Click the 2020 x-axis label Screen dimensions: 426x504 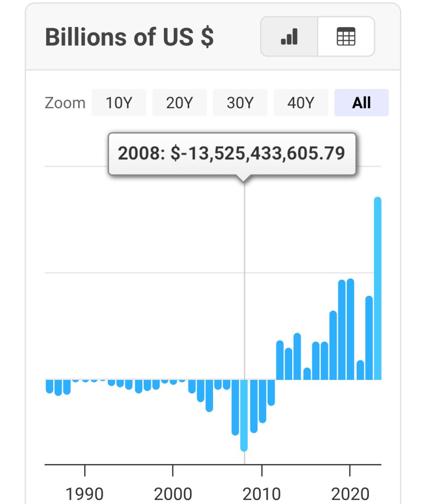point(349,494)
